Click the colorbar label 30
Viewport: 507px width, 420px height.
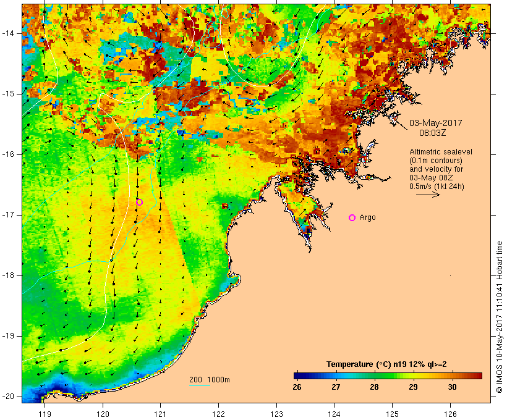point(452,387)
